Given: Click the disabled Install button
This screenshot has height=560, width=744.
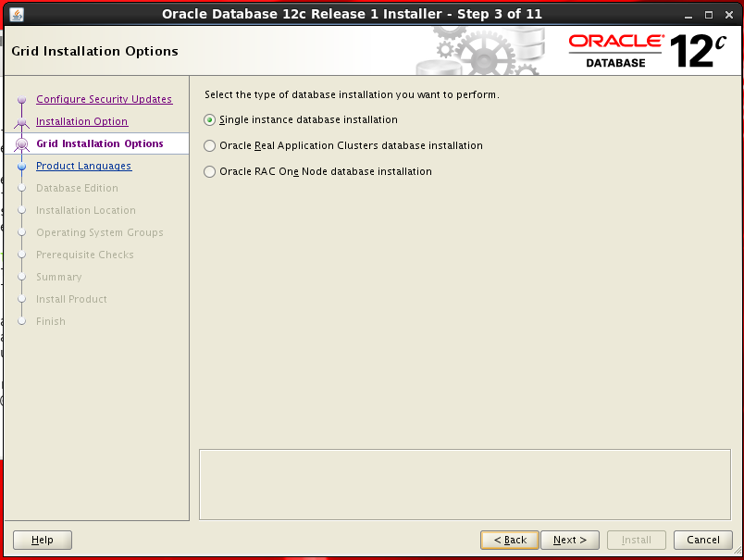Looking at the screenshot, I should click(x=637, y=540).
